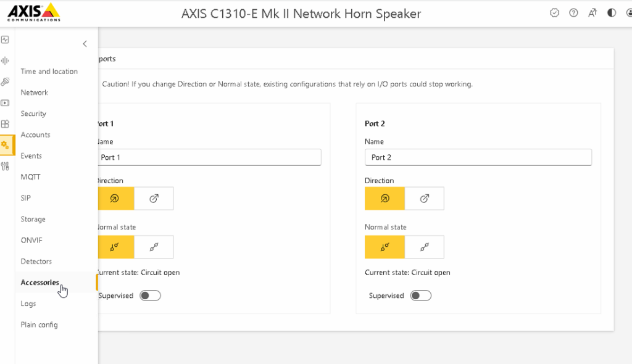The image size is (632, 364).
Task: Toggle the contrast theme icon in header
Action: click(612, 13)
